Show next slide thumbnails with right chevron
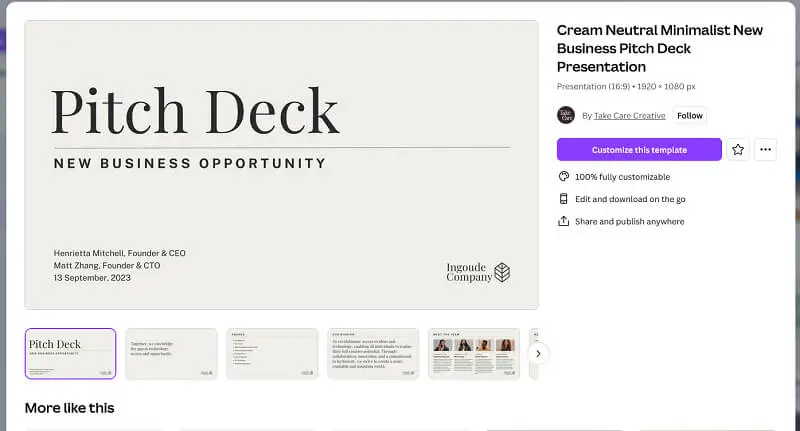The width and height of the screenshot is (800, 431). click(538, 353)
